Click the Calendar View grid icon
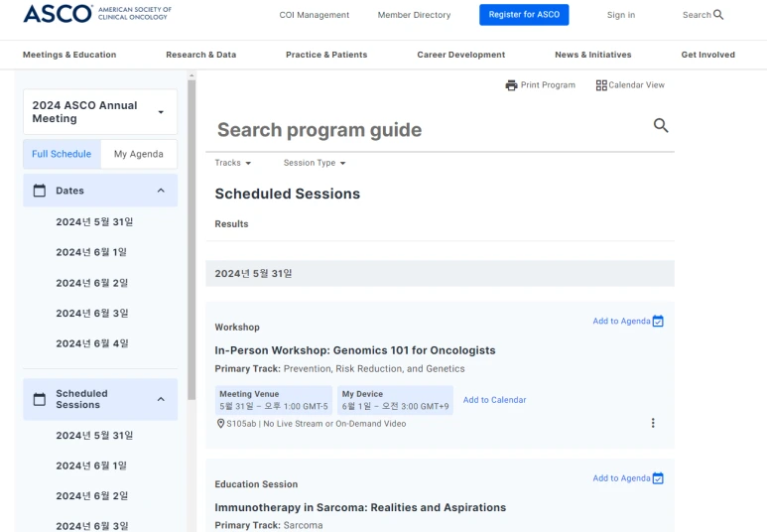The image size is (767, 532). [x=601, y=85]
